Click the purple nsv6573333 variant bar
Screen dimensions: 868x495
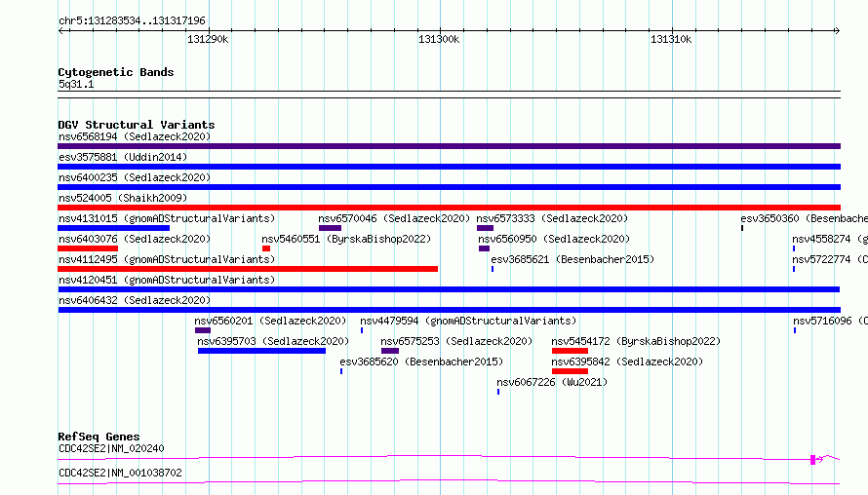point(485,228)
